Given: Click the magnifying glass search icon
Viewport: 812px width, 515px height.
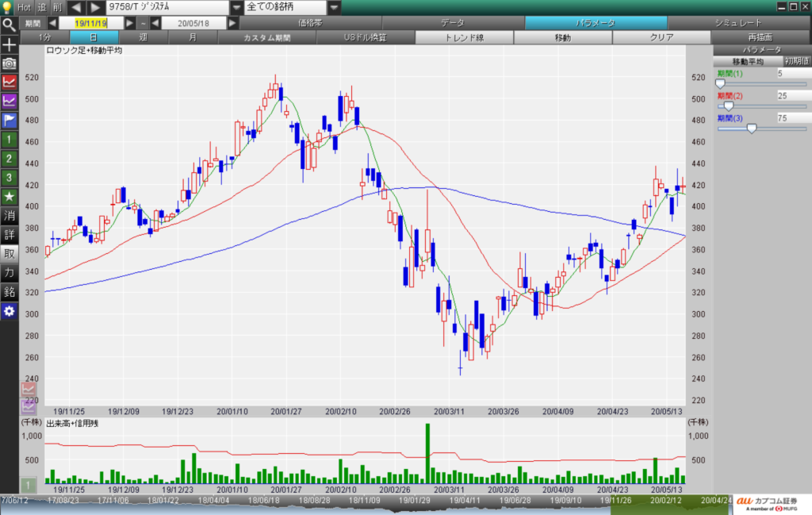Looking at the screenshot, I should [x=9, y=24].
